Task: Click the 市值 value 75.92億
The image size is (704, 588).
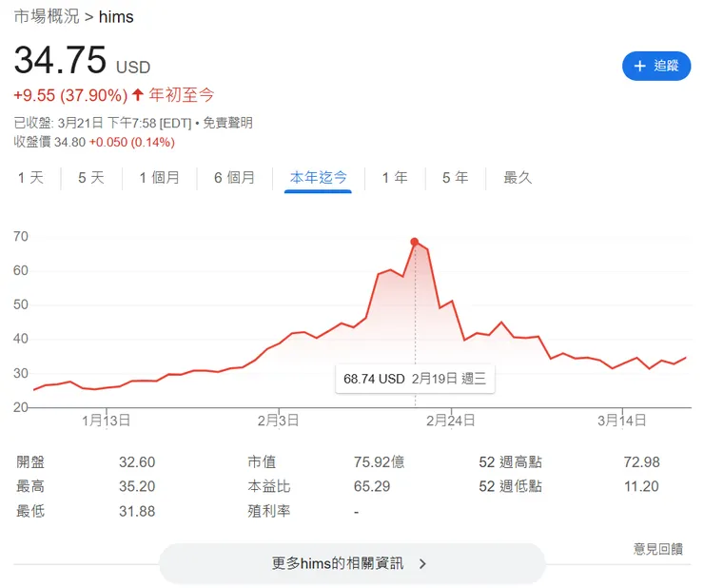Action: pos(379,461)
